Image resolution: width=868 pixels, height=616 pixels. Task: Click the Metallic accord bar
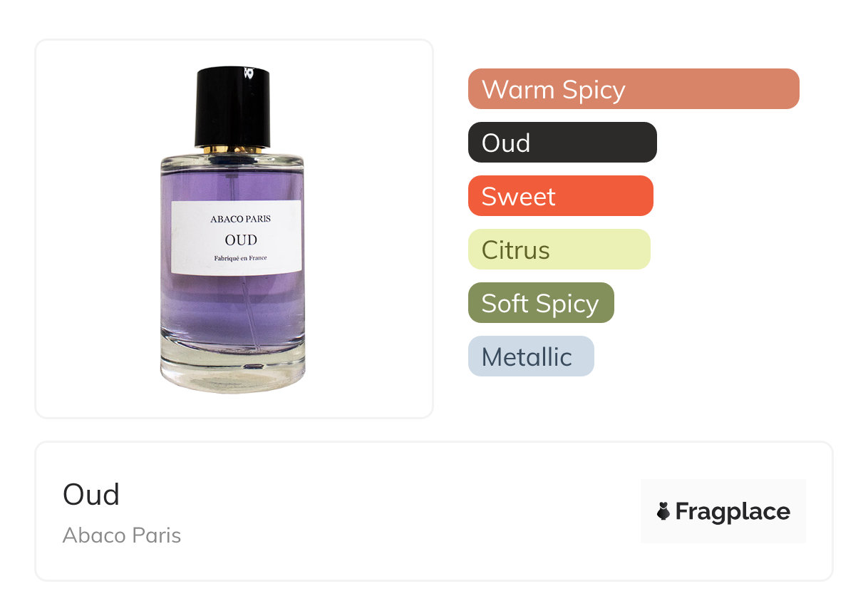(531, 356)
